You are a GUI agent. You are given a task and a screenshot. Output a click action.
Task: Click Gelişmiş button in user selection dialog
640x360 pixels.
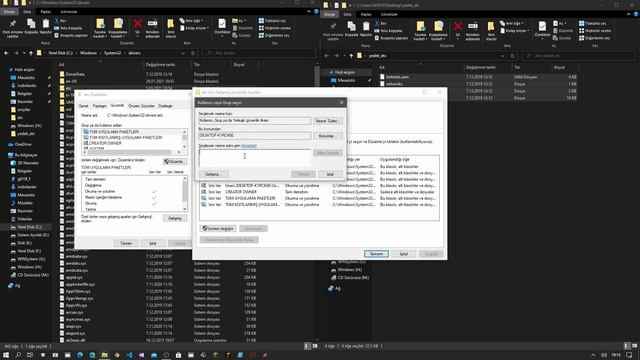(x=213, y=174)
